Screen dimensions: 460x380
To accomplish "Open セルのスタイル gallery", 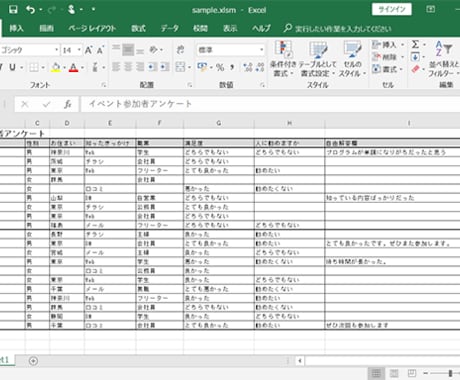I will click(x=352, y=59).
